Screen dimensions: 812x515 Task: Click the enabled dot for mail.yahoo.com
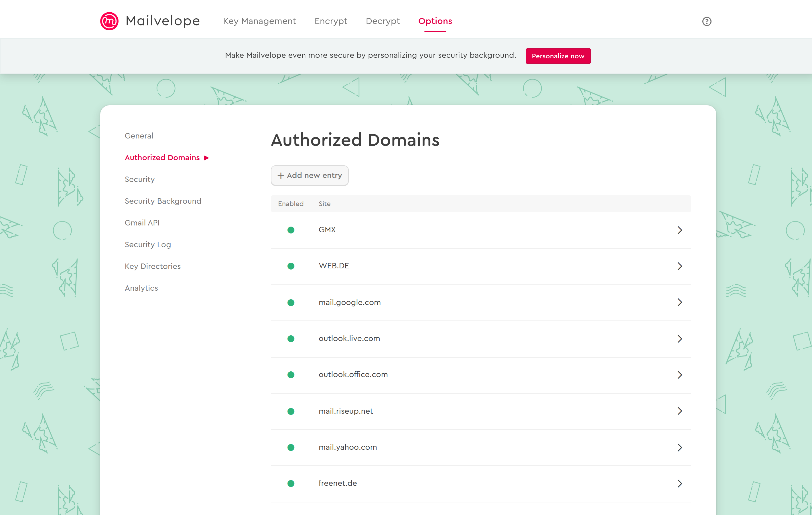point(291,447)
